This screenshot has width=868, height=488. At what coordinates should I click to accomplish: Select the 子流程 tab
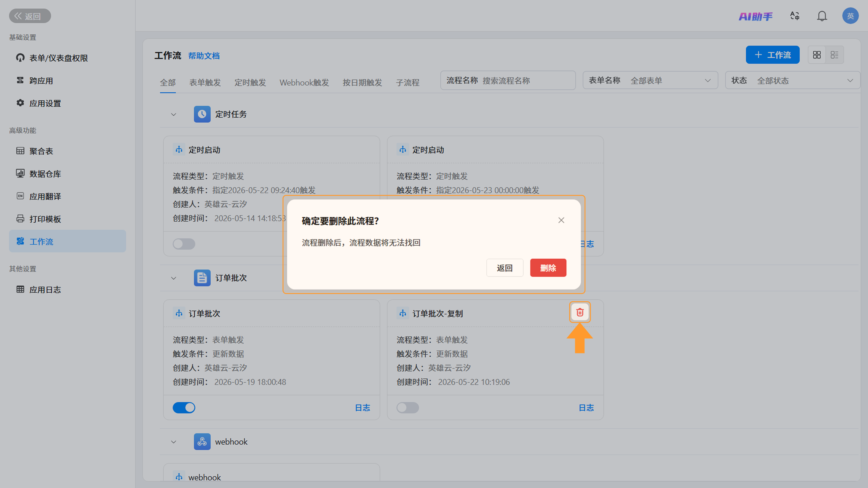408,83
